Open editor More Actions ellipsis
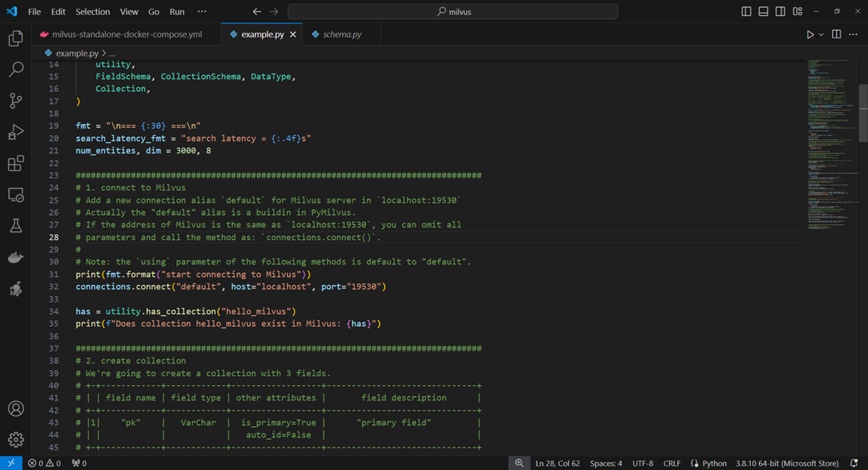The height and width of the screenshot is (470, 868). coord(853,34)
